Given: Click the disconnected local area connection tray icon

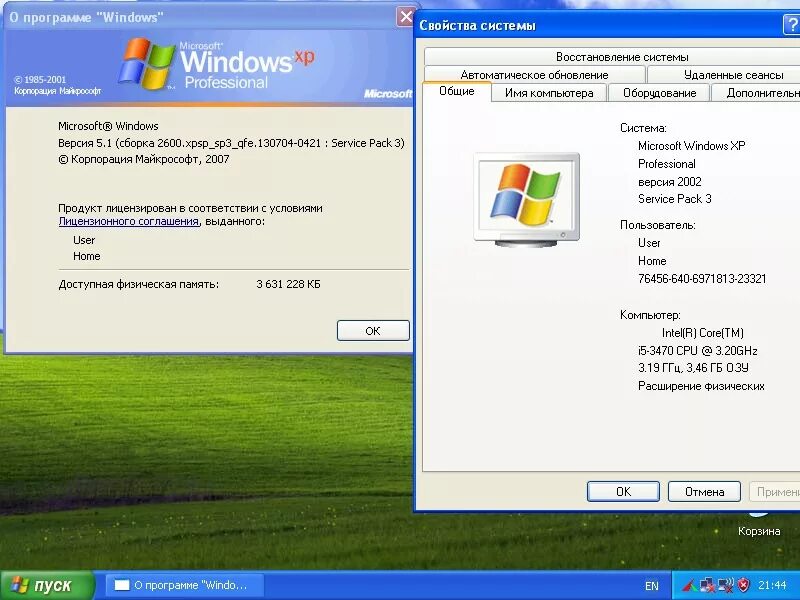Looking at the screenshot, I should pyautogui.click(x=708, y=585).
